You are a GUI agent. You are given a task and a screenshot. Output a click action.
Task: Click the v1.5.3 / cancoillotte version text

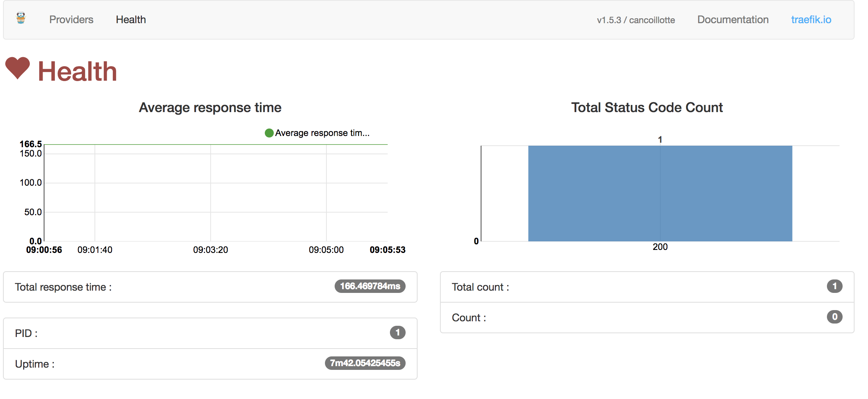(636, 20)
